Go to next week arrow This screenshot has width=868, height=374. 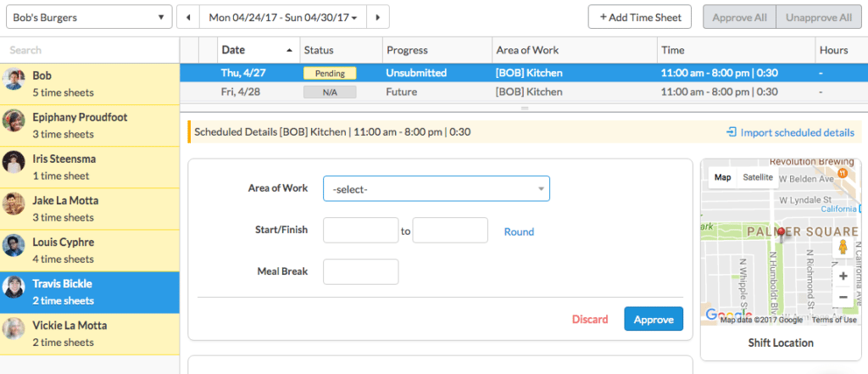click(x=377, y=17)
